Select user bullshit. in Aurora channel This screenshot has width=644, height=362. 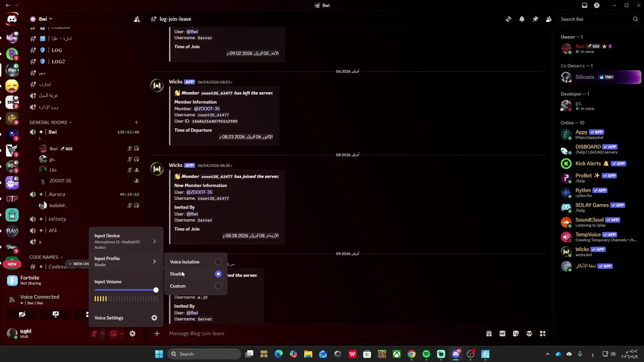tap(88, 205)
